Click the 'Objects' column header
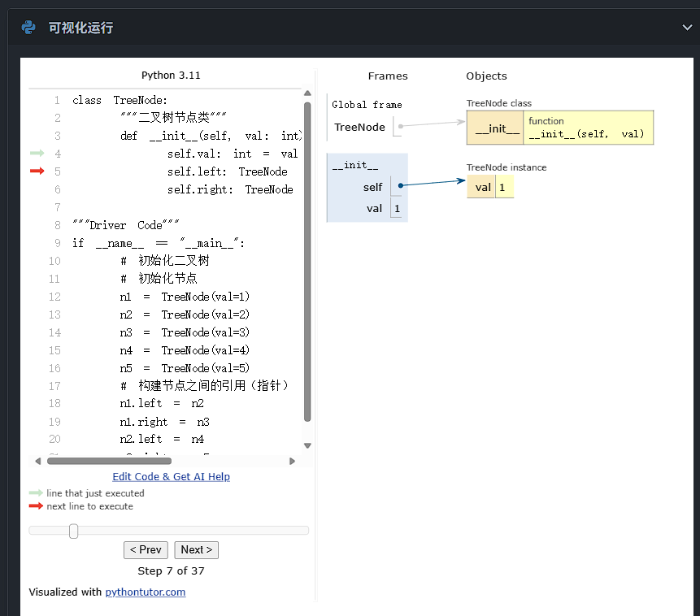The image size is (700, 616). pyautogui.click(x=486, y=76)
